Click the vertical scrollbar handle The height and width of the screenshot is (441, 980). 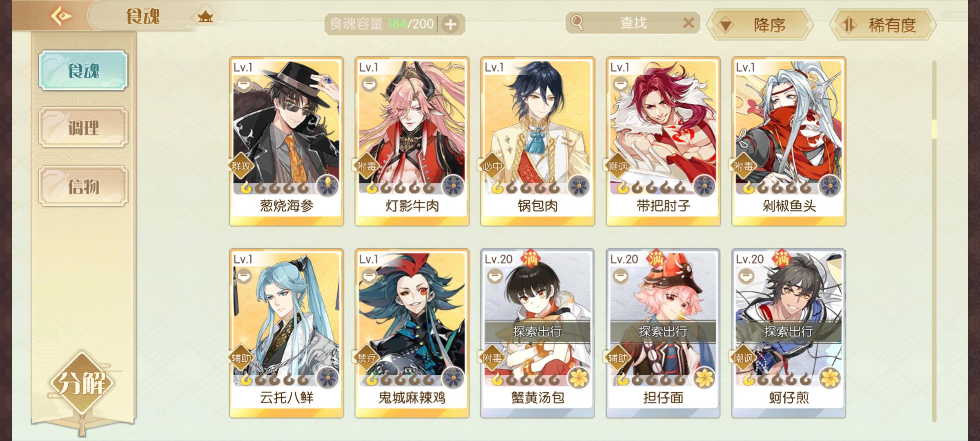coord(934,129)
